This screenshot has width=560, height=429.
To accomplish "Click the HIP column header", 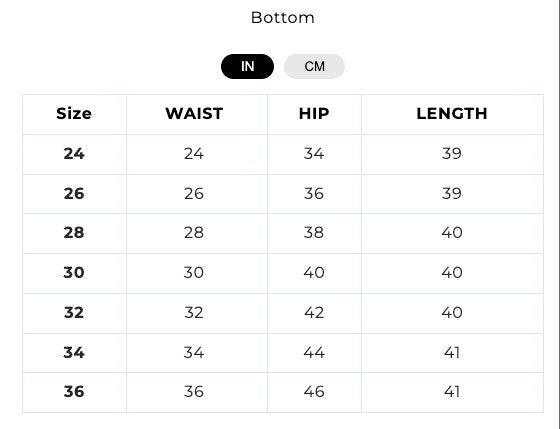I will click(x=314, y=114).
